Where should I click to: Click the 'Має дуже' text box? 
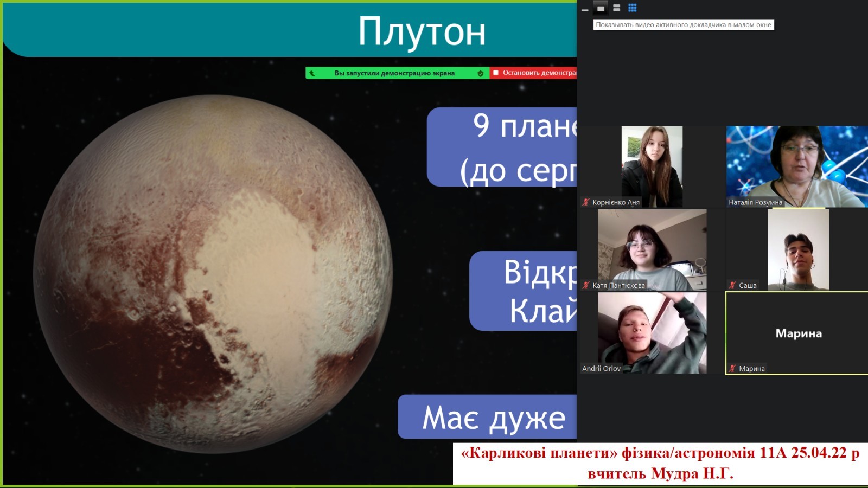pos(487,418)
